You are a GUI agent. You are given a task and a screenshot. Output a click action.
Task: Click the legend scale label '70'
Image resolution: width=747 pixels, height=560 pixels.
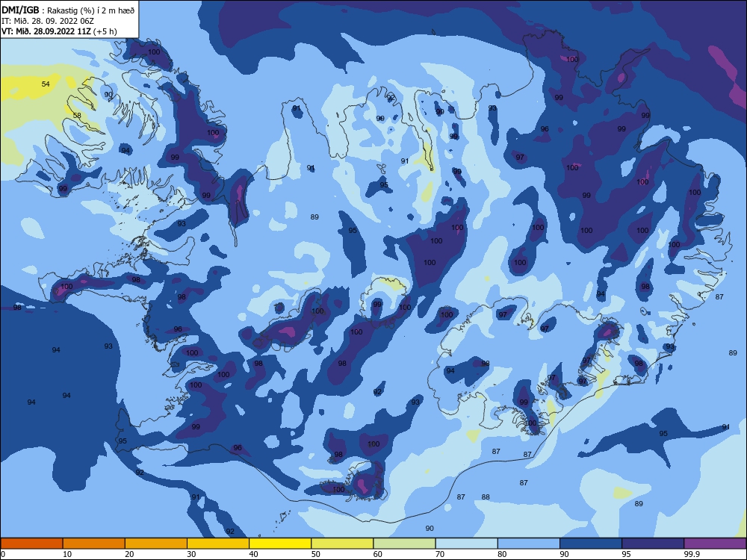pyautogui.click(x=440, y=554)
